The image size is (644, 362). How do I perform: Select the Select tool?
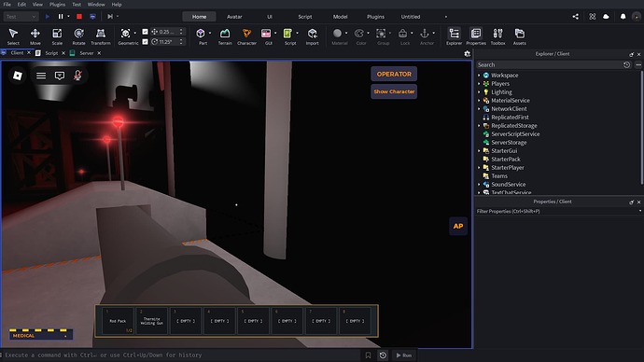point(13,36)
